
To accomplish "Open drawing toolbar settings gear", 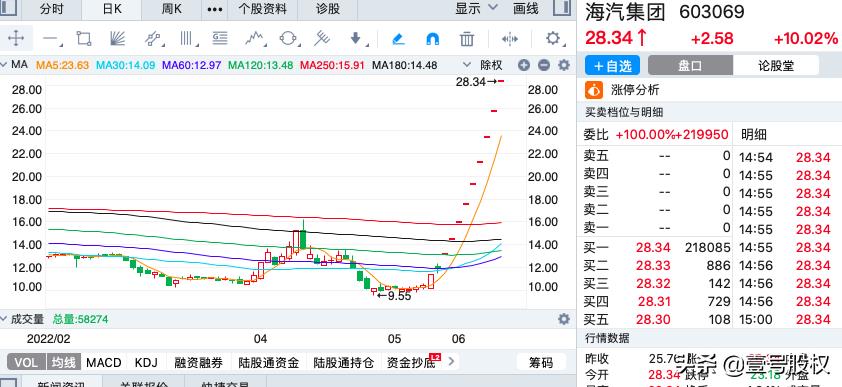I will point(553,39).
